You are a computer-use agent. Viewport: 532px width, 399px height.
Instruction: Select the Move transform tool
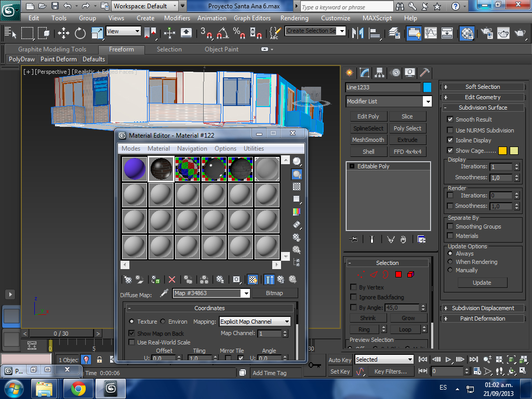pyautogui.click(x=63, y=33)
